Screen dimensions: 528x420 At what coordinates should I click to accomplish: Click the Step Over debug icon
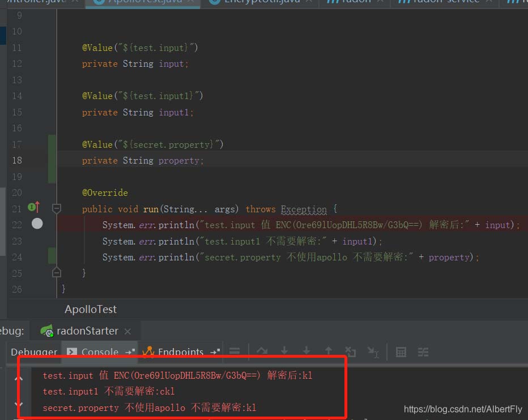pos(262,352)
